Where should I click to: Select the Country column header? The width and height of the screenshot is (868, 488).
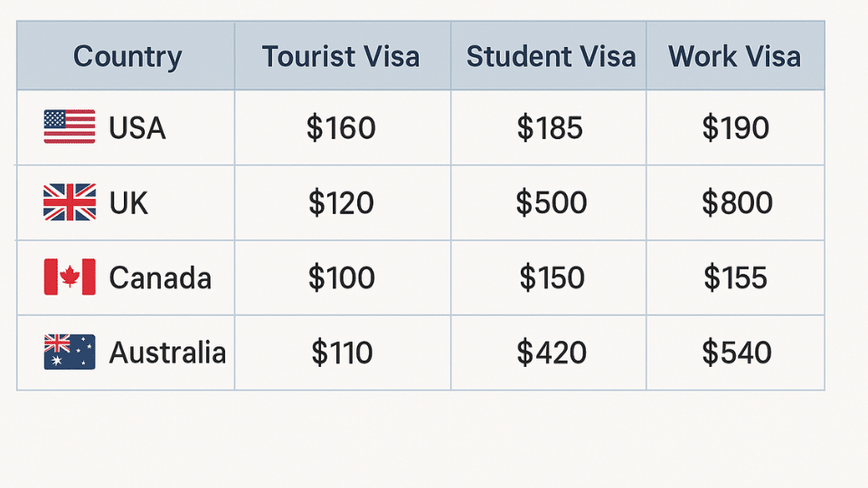pyautogui.click(x=127, y=57)
